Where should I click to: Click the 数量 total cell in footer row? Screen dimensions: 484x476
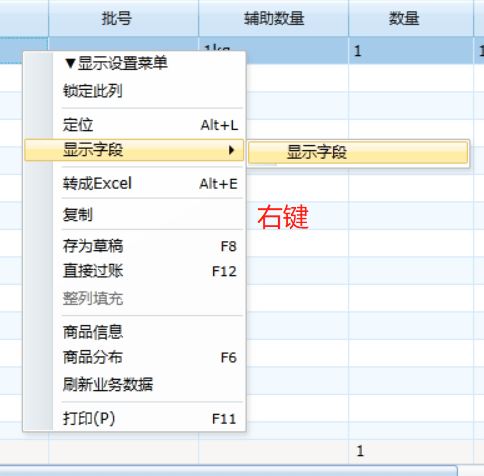click(411, 451)
